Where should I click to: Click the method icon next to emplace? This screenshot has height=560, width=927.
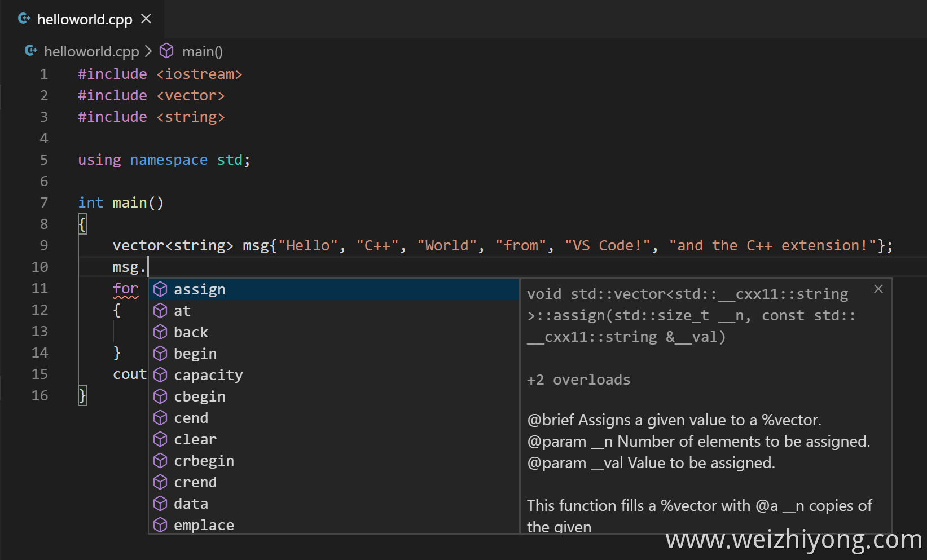[160, 525]
